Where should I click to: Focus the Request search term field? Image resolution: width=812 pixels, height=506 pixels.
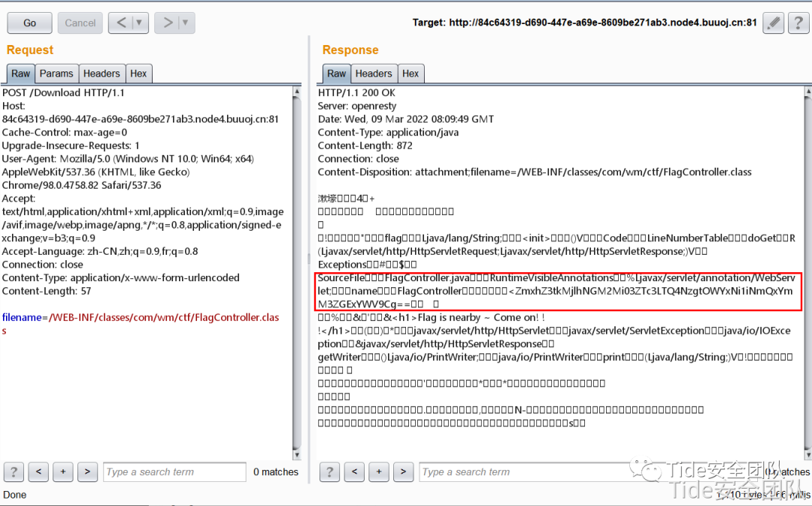point(174,472)
